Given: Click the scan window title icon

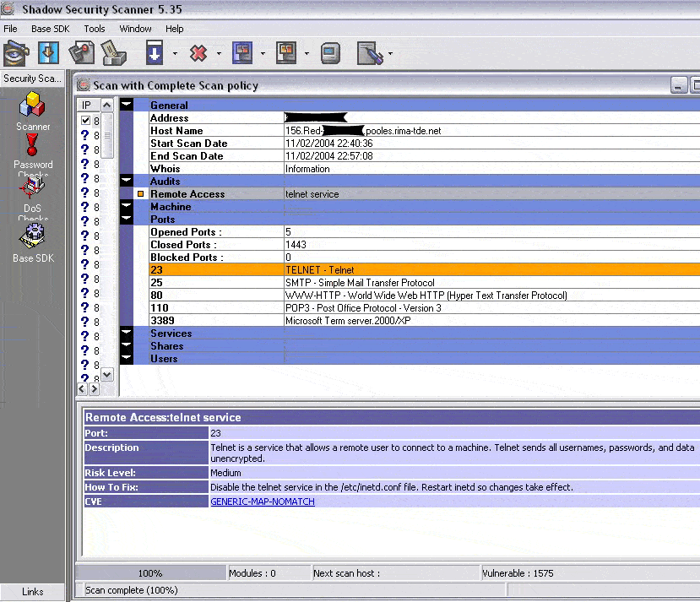Looking at the screenshot, I should coord(83,84).
